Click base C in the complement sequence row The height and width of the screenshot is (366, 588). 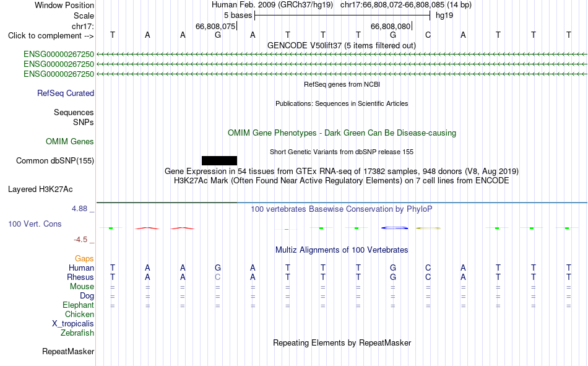pos(428,35)
